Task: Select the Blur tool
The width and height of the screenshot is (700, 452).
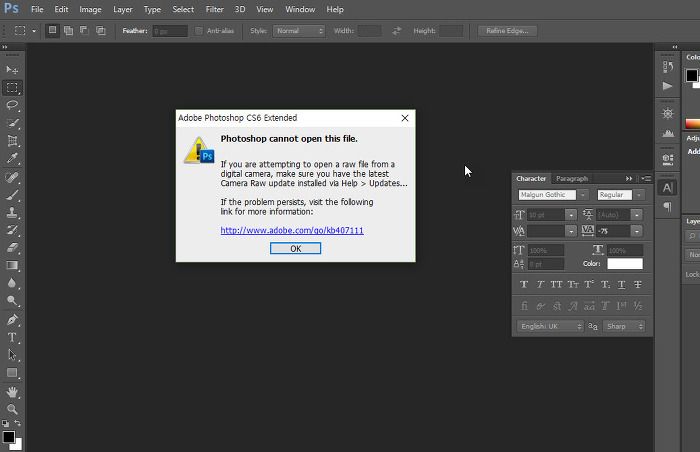Action: point(12,284)
